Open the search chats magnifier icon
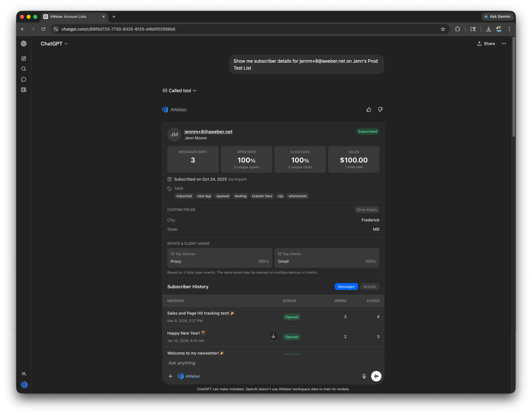Image resolution: width=532 pixels, height=415 pixels. [x=24, y=69]
